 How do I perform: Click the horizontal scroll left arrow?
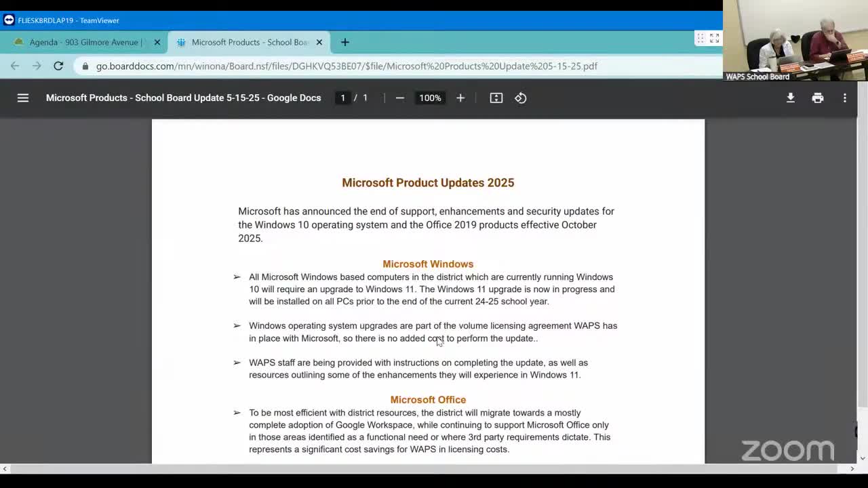(x=5, y=468)
